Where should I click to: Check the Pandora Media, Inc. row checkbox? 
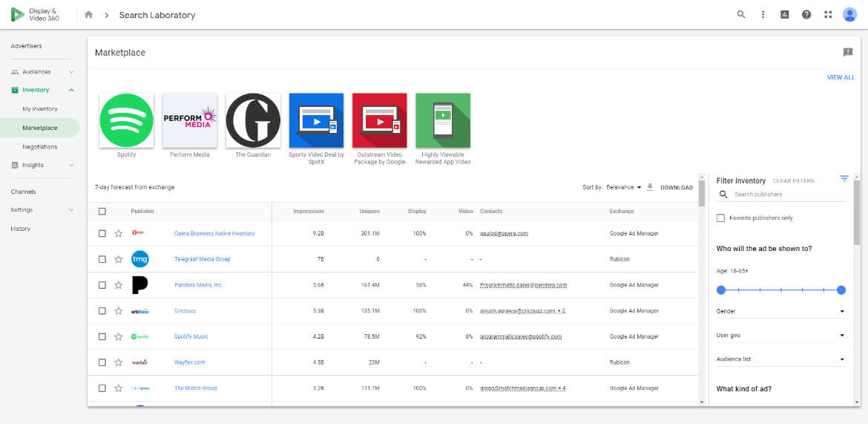coord(102,285)
